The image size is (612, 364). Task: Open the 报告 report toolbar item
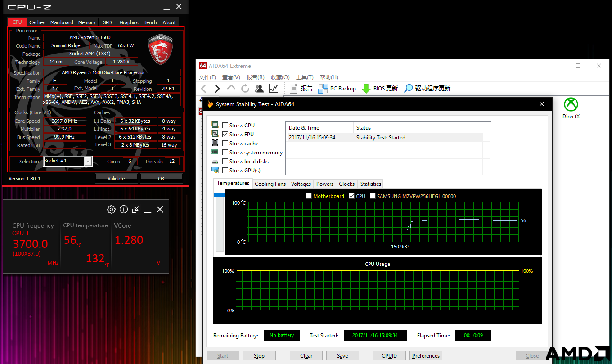tap(301, 89)
